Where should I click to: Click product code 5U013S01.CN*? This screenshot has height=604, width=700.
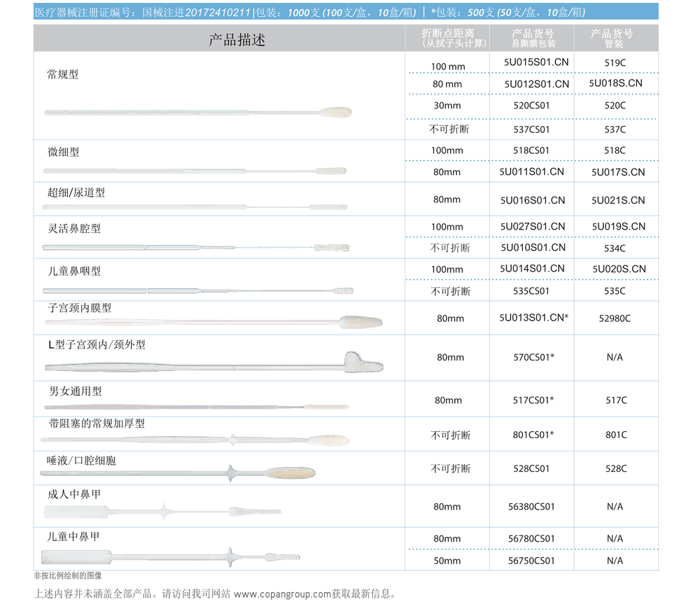534,318
